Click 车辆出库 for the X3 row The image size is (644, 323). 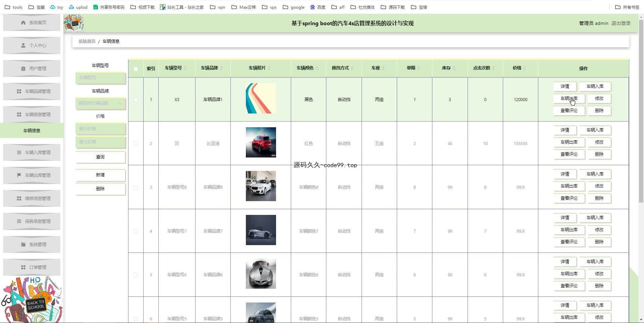(x=569, y=99)
